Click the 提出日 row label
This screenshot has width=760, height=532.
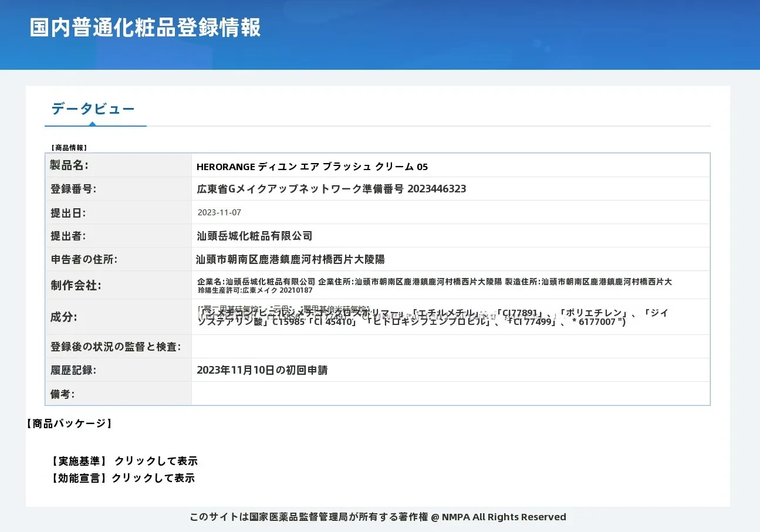[68, 213]
